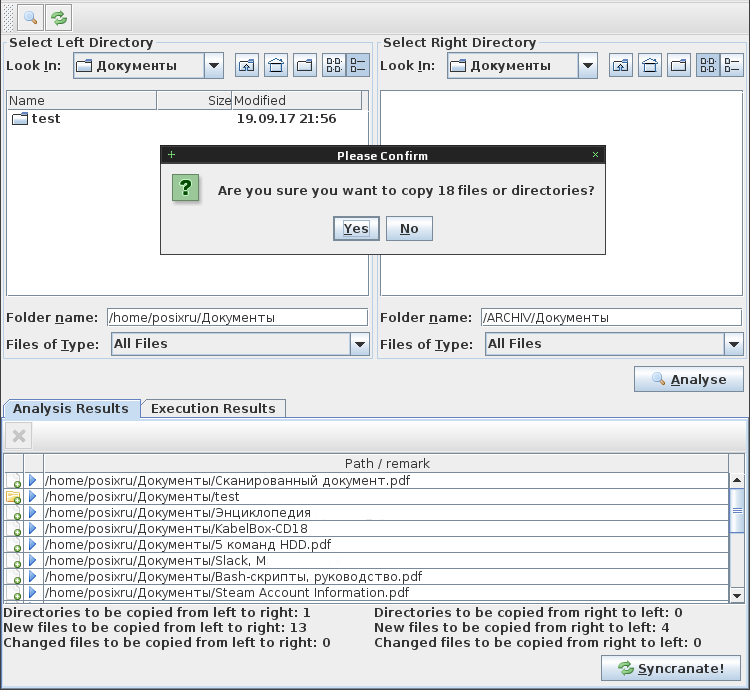Click direction arrow for Steam Account Information row
The height and width of the screenshot is (690, 750).
pyautogui.click(x=33, y=592)
